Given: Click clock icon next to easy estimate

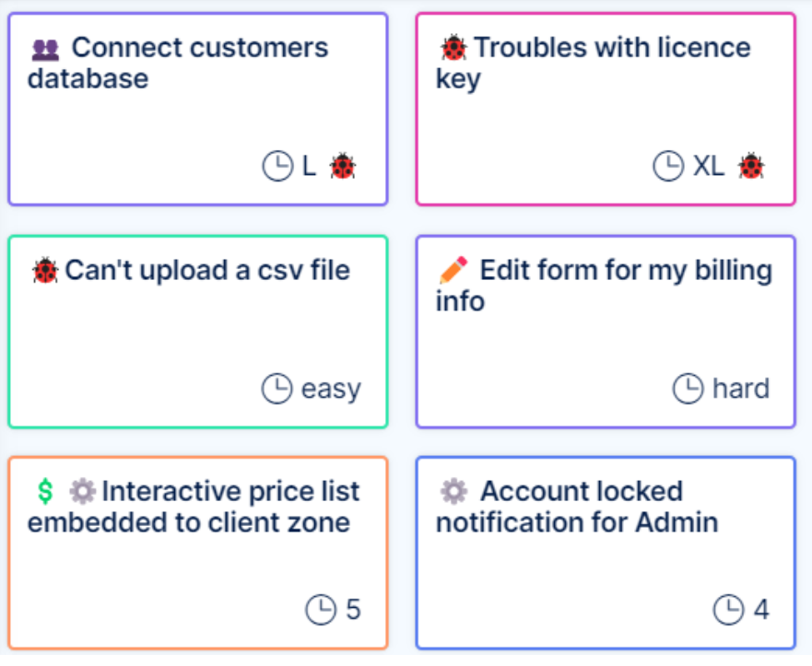Looking at the screenshot, I should (277, 389).
